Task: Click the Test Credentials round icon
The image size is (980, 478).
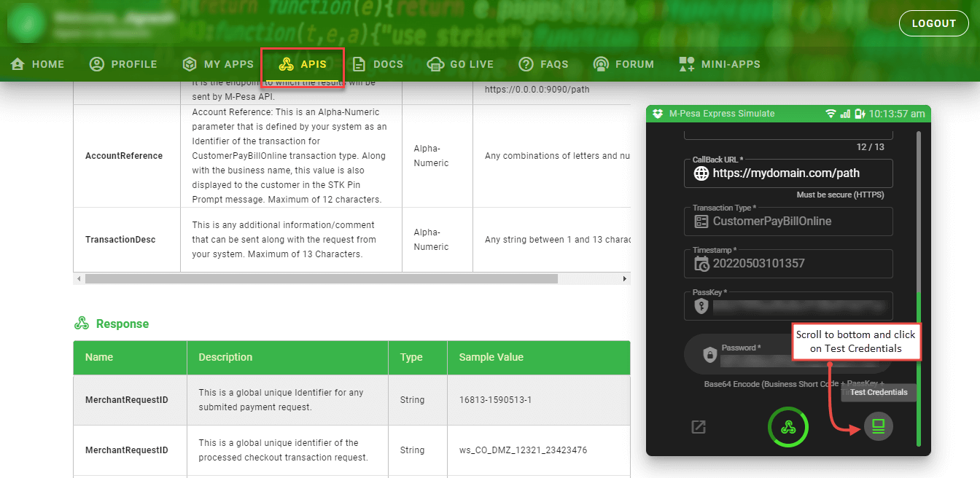Action: (878, 426)
